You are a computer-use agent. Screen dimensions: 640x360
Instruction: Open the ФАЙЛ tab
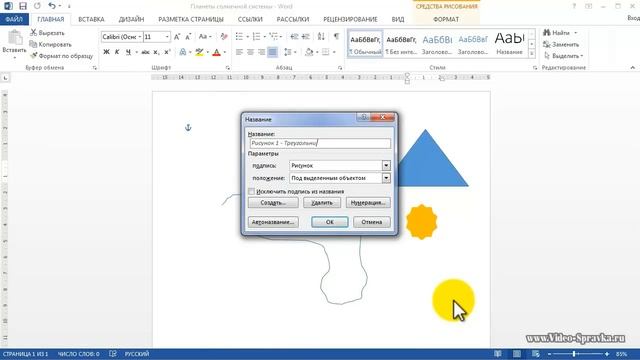14,19
